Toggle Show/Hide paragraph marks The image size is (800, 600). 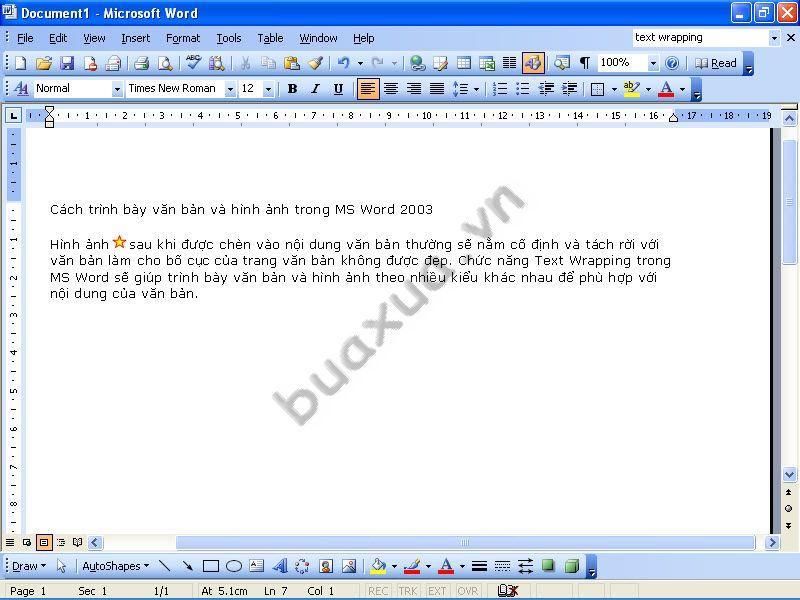pos(585,63)
